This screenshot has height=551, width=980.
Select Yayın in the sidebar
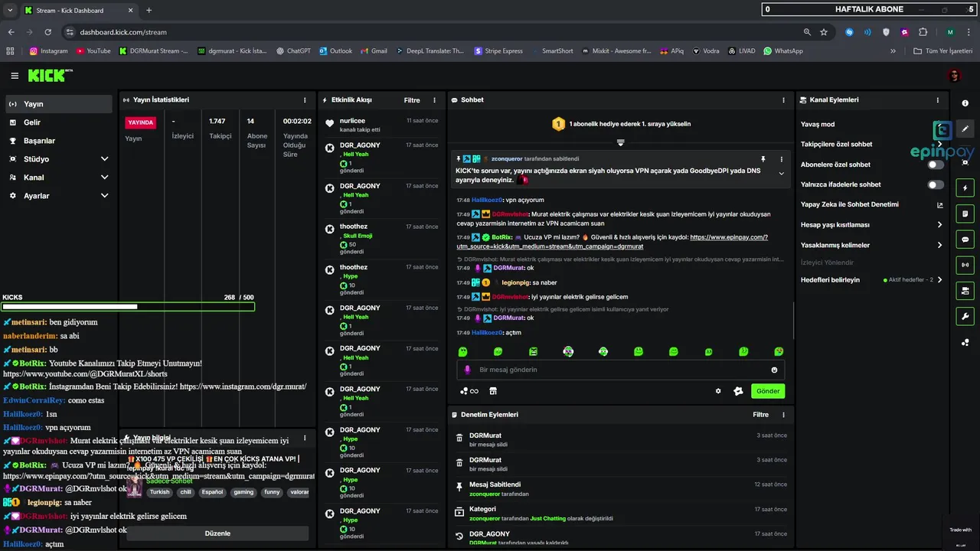tap(57, 104)
